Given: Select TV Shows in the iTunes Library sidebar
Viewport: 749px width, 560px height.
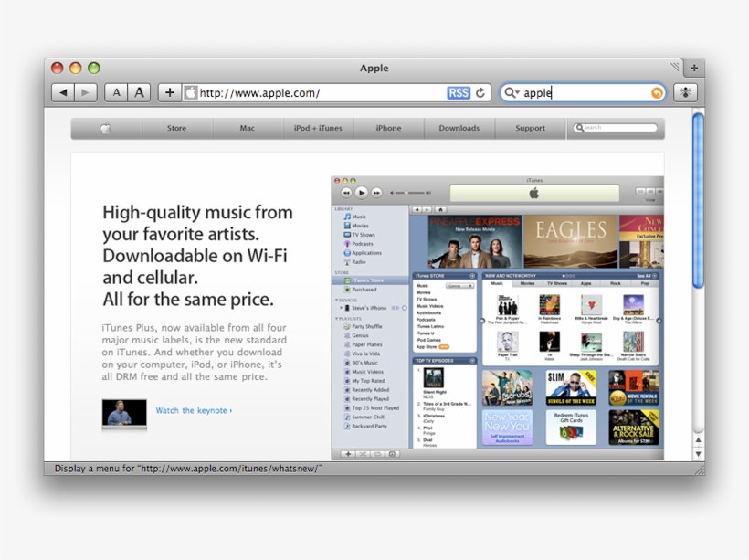Looking at the screenshot, I should click(359, 235).
